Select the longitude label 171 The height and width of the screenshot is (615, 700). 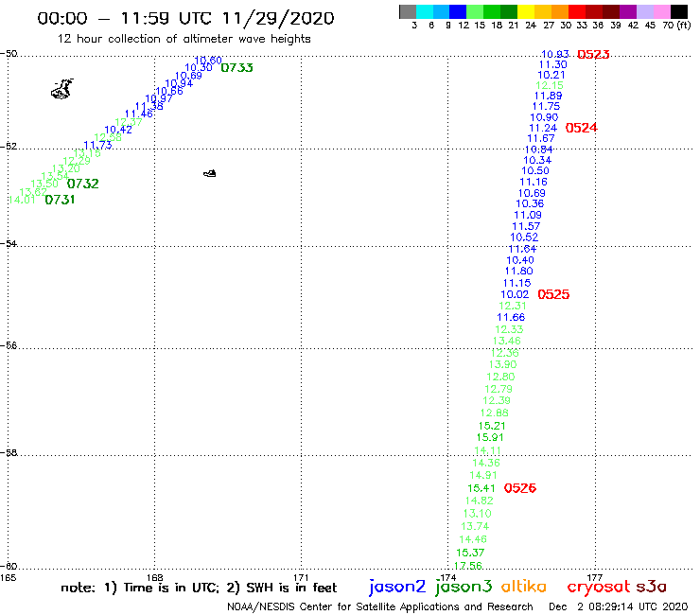point(302,577)
